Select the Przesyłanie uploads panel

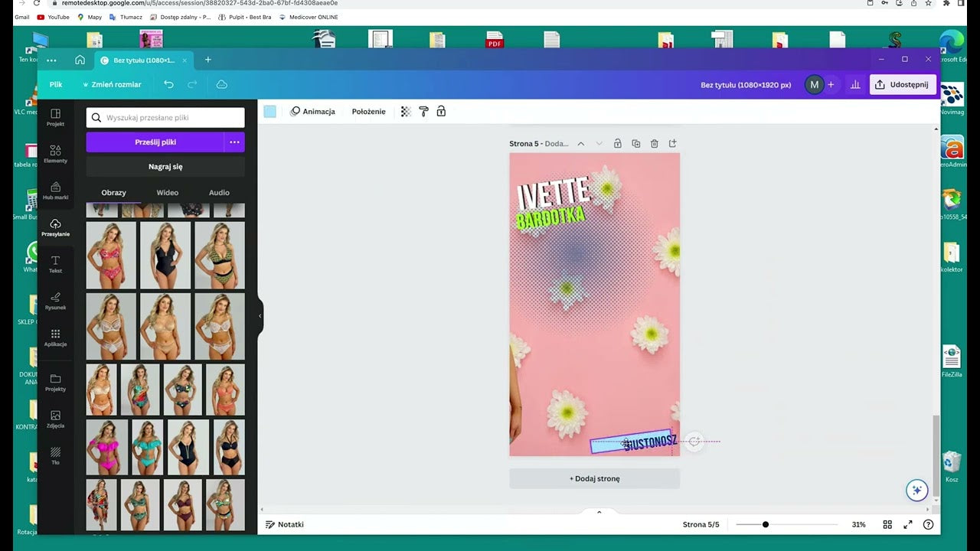pos(55,227)
